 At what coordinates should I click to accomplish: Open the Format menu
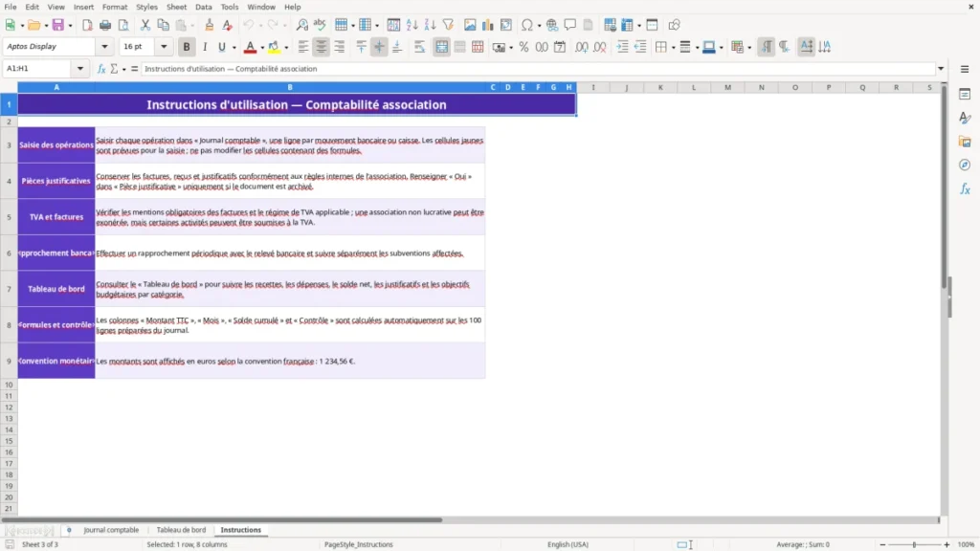pyautogui.click(x=115, y=7)
